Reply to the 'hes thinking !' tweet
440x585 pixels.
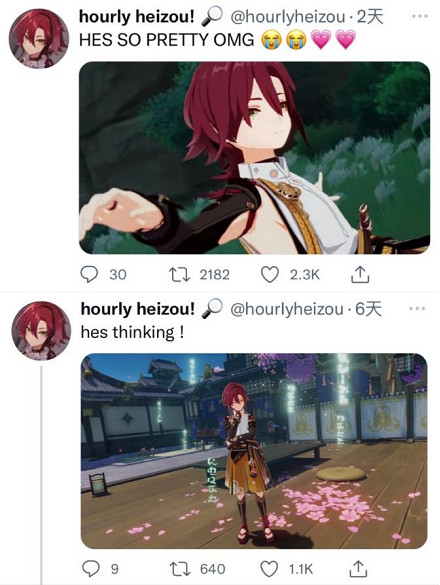(90, 569)
